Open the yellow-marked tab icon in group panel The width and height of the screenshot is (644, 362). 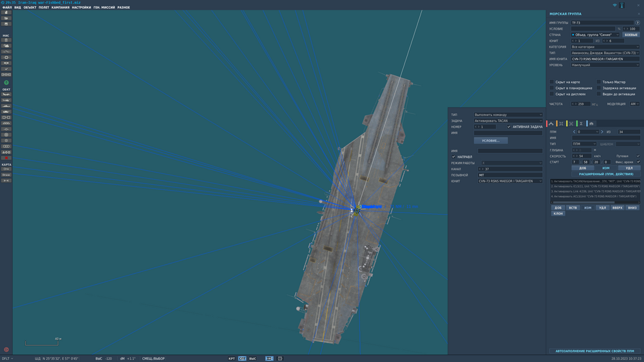click(571, 124)
